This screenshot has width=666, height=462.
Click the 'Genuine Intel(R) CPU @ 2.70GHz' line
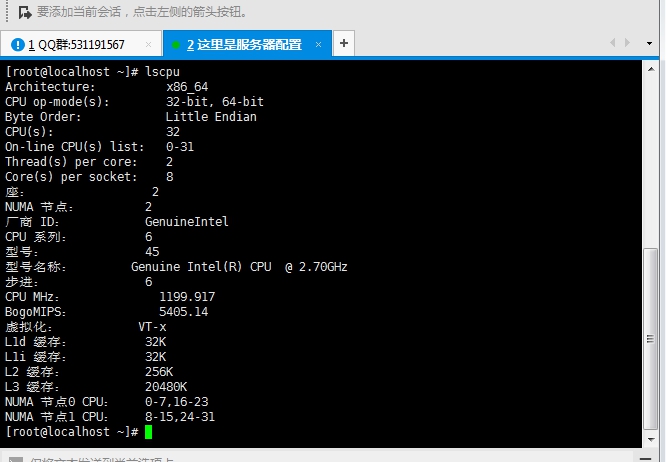coord(239,267)
